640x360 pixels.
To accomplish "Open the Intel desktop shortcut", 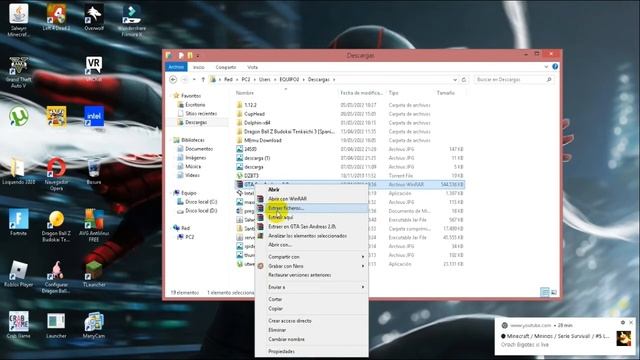I will [94, 117].
